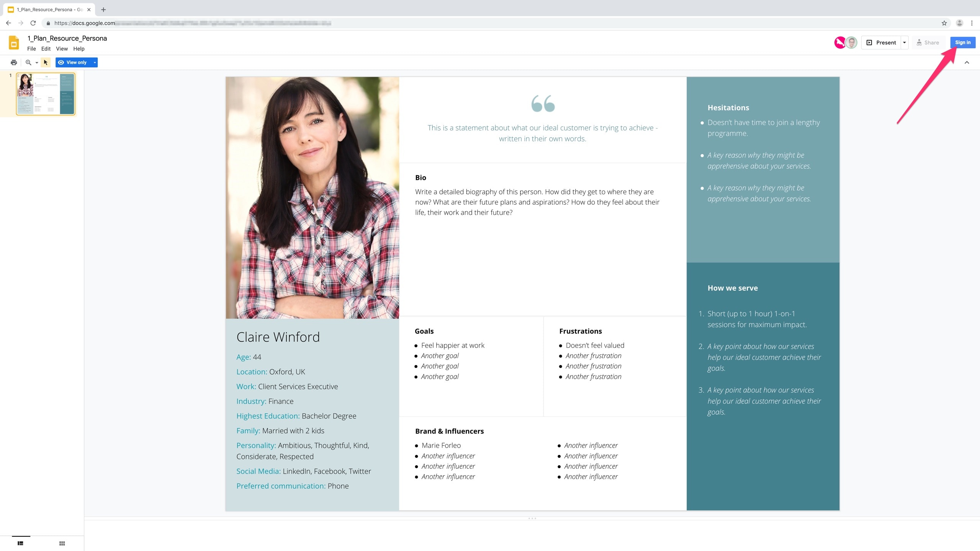This screenshot has width=980, height=551.
Task: Open the Help menu
Action: [x=79, y=49]
